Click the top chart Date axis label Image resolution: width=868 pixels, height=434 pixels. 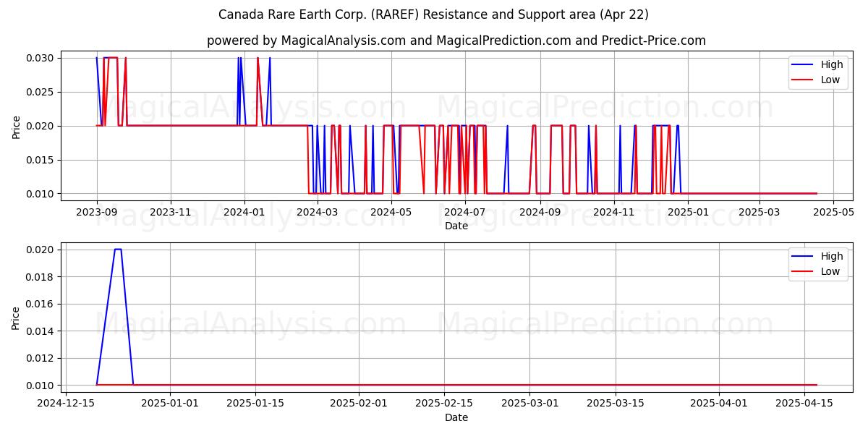tap(456, 226)
